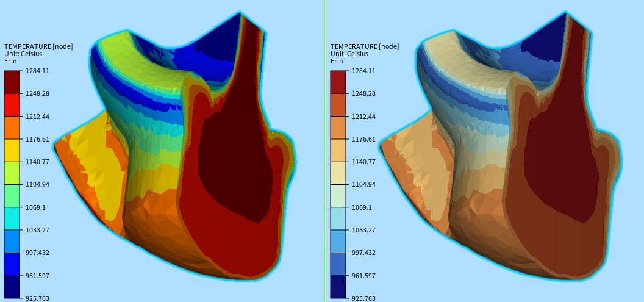Select the TEMPERATURE [node] title in left view
This screenshot has width=644, height=302.
click(x=37, y=46)
